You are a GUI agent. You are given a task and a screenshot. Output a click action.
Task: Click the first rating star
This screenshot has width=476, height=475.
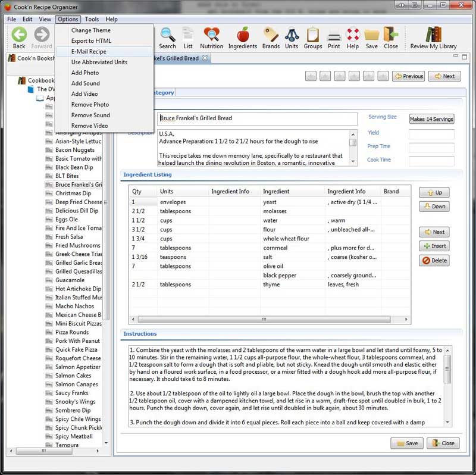[x=311, y=76]
